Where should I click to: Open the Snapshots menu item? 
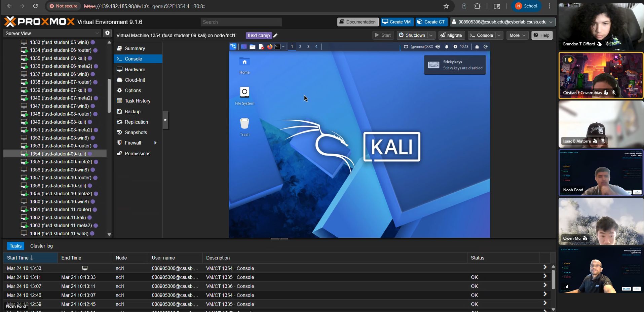[x=136, y=132]
